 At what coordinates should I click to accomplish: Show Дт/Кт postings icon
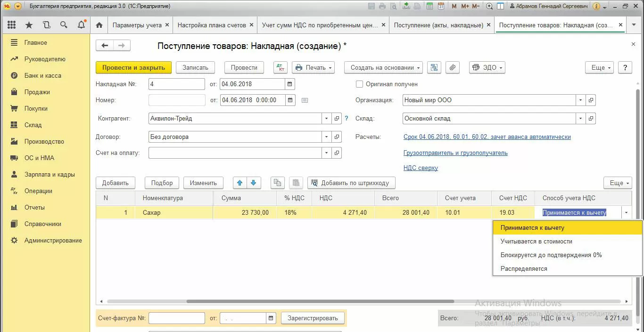[x=281, y=67]
